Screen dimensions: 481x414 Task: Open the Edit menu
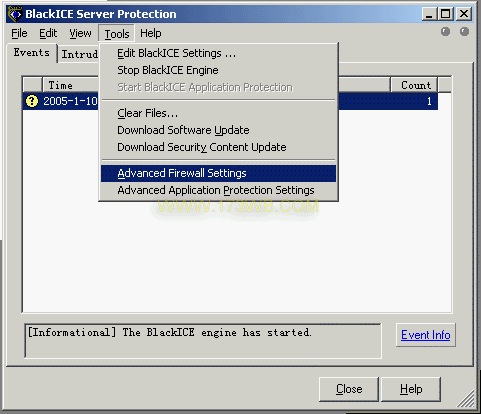pyautogui.click(x=48, y=33)
